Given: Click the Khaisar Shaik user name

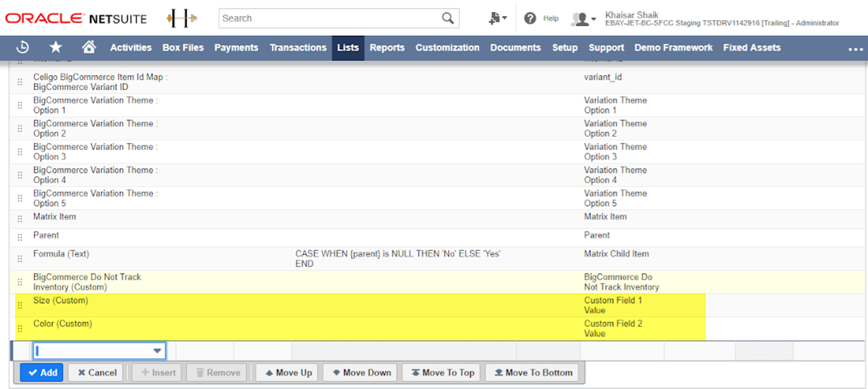Looking at the screenshot, I should (632, 14).
